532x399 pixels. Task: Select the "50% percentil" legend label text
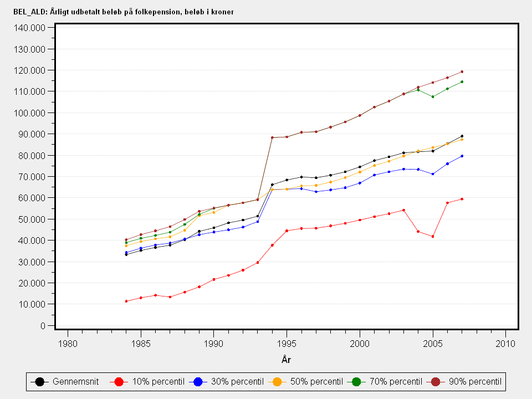pyautogui.click(x=316, y=381)
